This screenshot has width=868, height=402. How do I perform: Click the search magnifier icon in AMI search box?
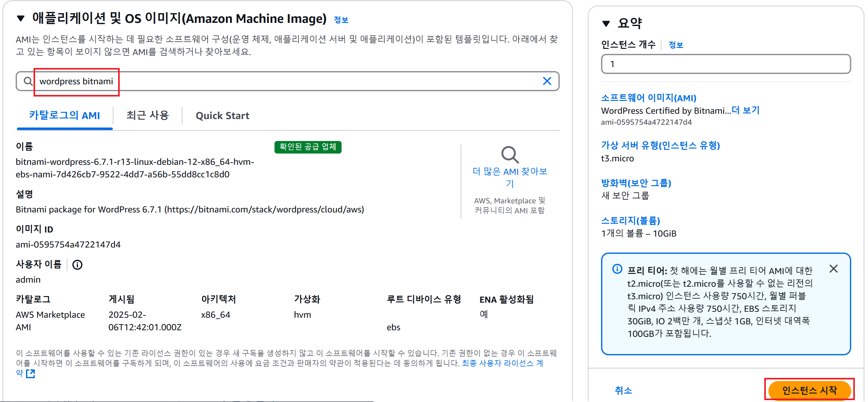click(28, 81)
